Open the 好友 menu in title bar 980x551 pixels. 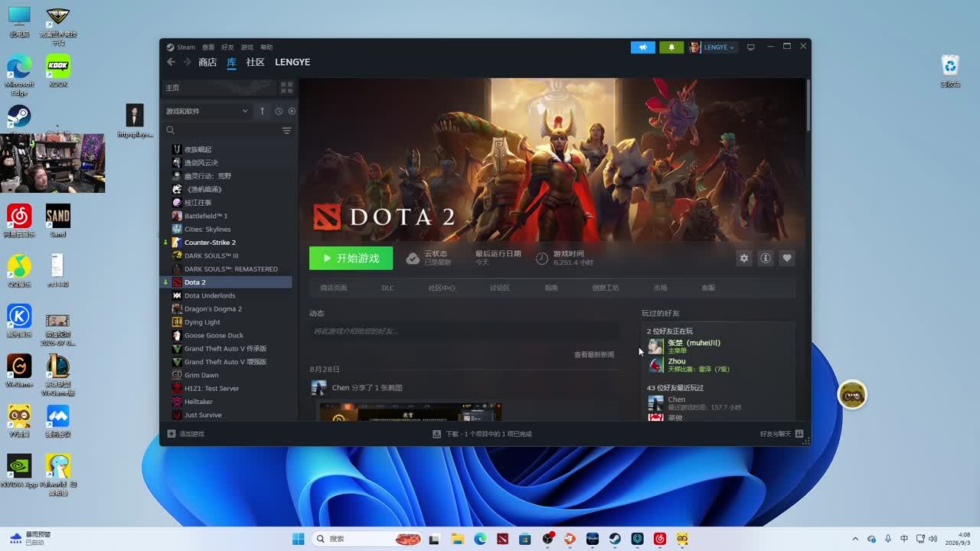pyautogui.click(x=227, y=47)
